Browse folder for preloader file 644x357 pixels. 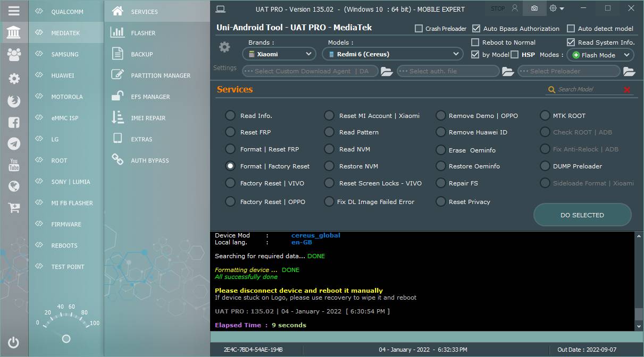click(629, 71)
